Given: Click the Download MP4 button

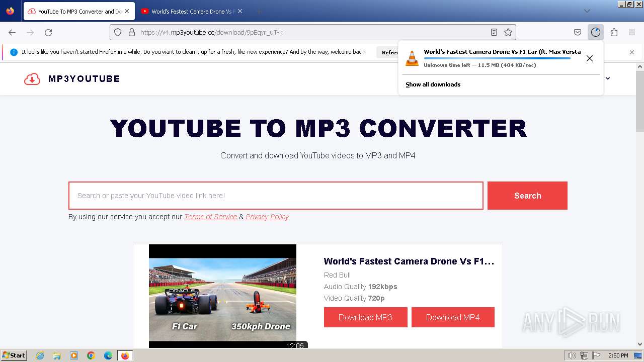Looking at the screenshot, I should 453,317.
